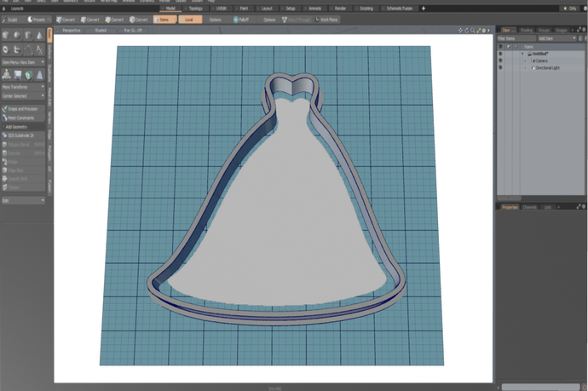The image size is (588, 391).
Task: Open the Presets browser
Action: 38,20
